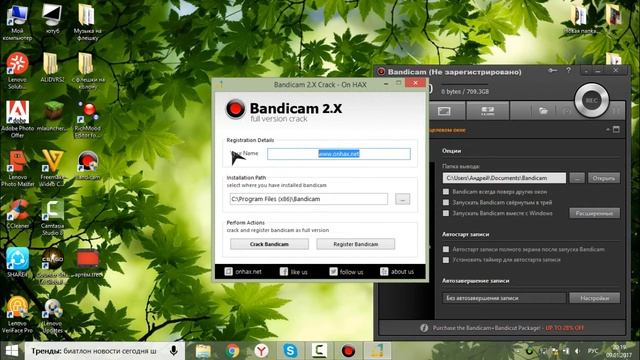
Task: Open onhax.net link in crack window footer
Action: (243, 271)
